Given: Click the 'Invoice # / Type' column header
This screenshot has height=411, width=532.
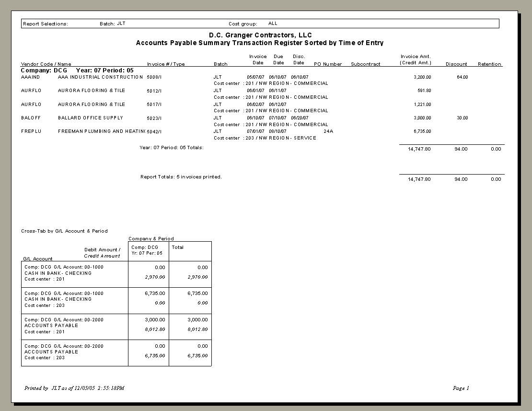Looking at the screenshot, I should [166, 64].
